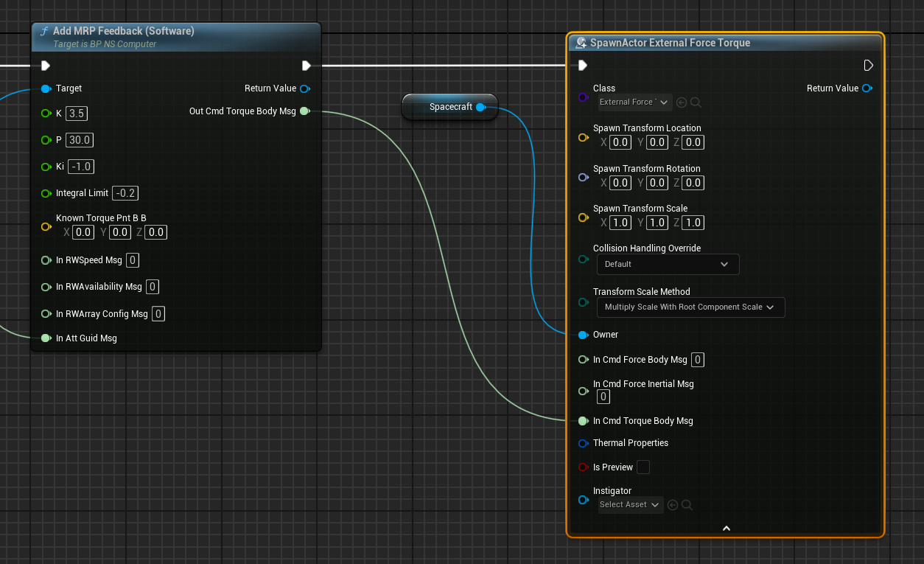924x564 pixels.
Task: Click the Ki value field -1.0
Action: (x=81, y=167)
